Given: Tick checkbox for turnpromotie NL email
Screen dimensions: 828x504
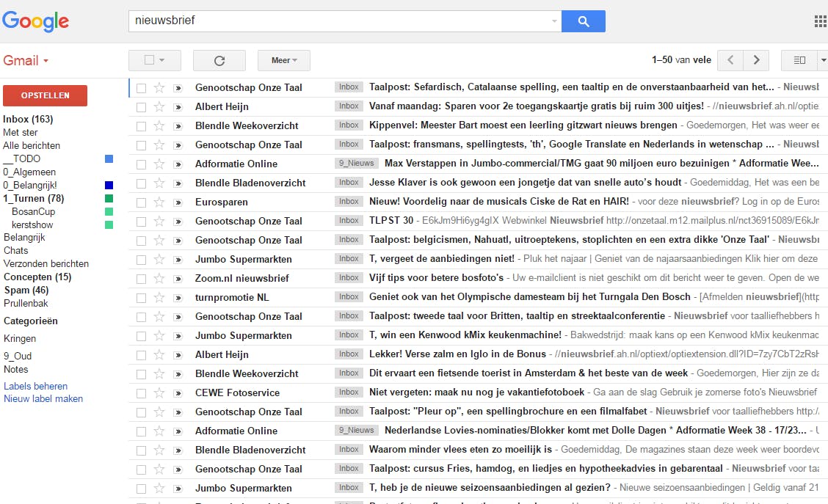Looking at the screenshot, I should click(141, 298).
